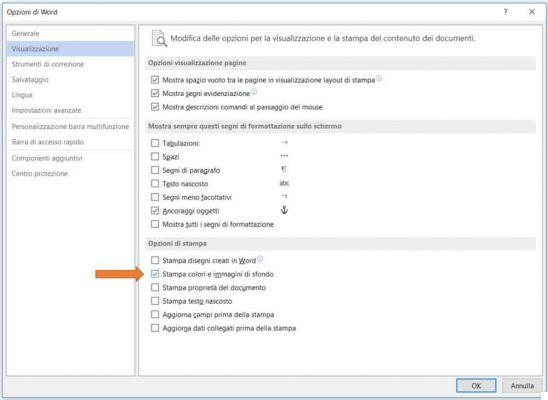Click the abc hidden text symbol

pos(284,183)
